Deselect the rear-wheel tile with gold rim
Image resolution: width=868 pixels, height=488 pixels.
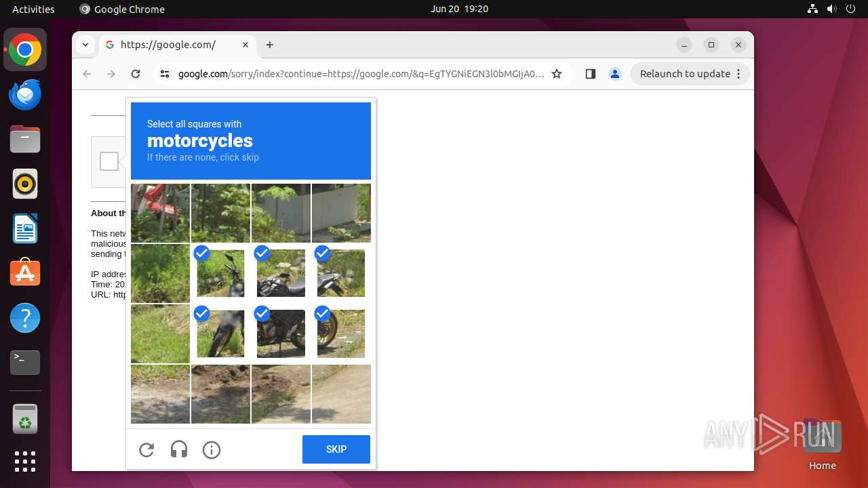pos(341,333)
